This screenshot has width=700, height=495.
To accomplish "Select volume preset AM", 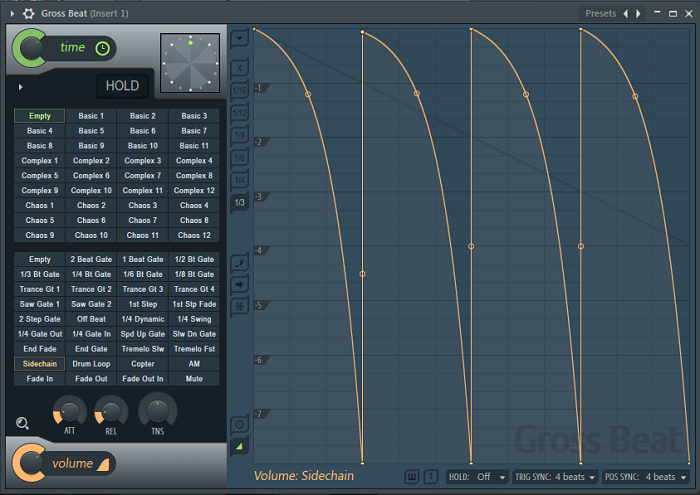I will (x=194, y=364).
